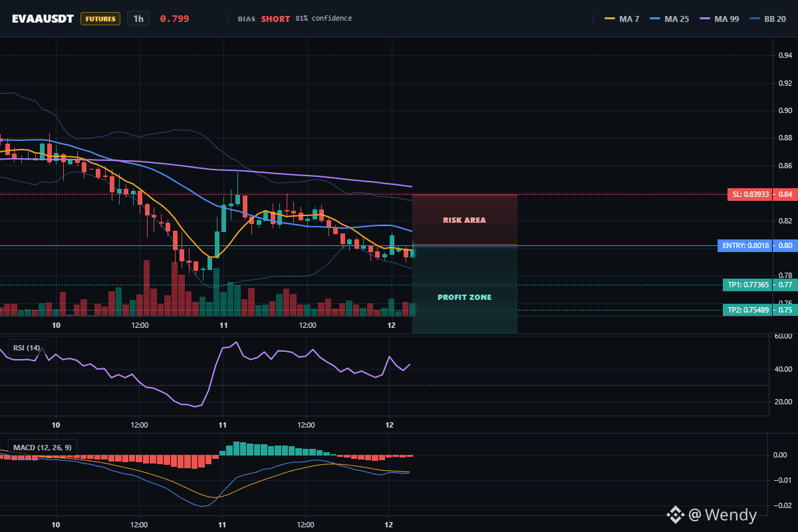Click the PROFIT ZONE label
The image size is (798, 532).
click(464, 297)
